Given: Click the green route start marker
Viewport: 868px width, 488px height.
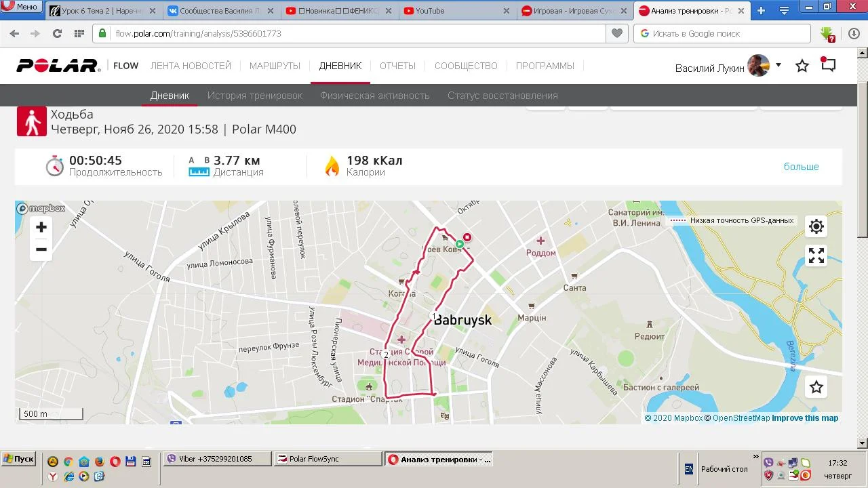Looking at the screenshot, I should tap(460, 244).
